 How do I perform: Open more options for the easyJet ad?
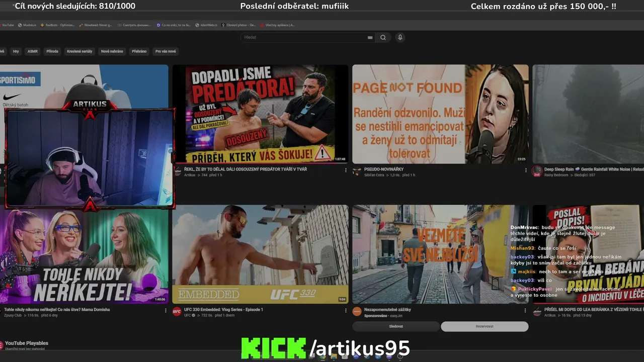click(526, 311)
